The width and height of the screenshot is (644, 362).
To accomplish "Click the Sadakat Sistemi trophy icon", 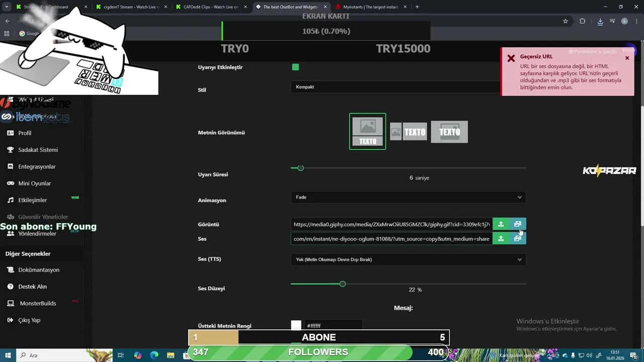I will (x=10, y=150).
